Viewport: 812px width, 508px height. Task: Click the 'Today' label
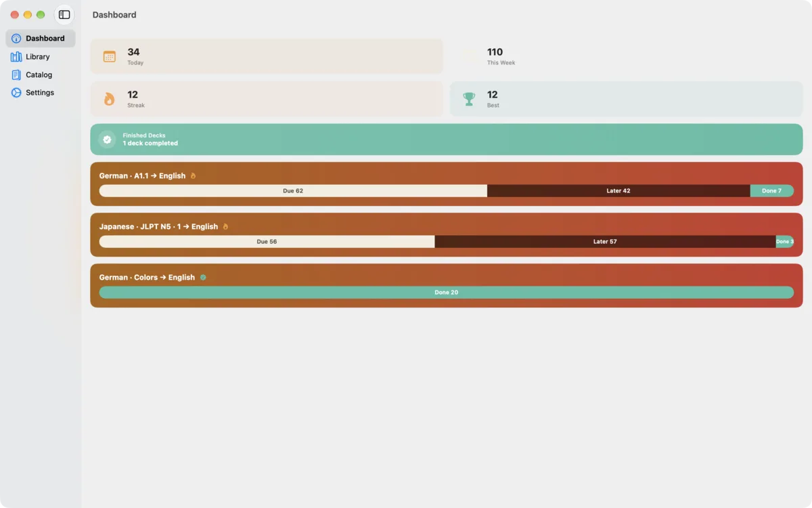pyautogui.click(x=135, y=63)
